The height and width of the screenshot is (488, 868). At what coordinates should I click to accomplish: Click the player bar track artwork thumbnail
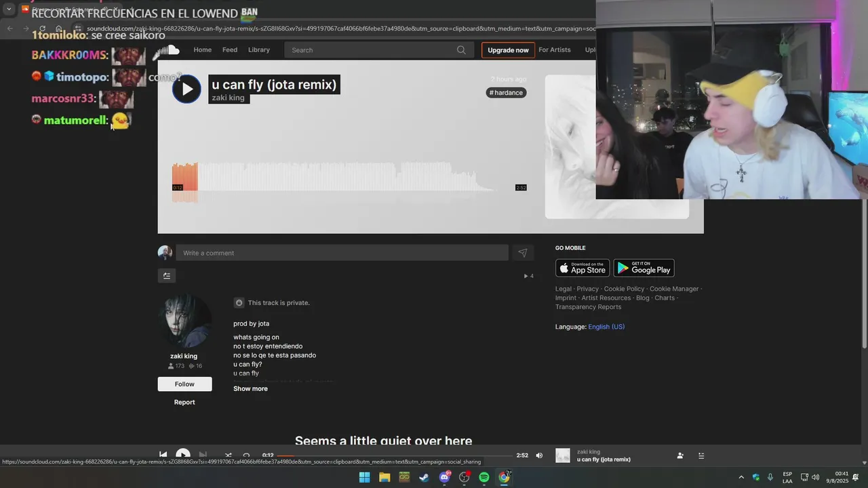pos(563,455)
